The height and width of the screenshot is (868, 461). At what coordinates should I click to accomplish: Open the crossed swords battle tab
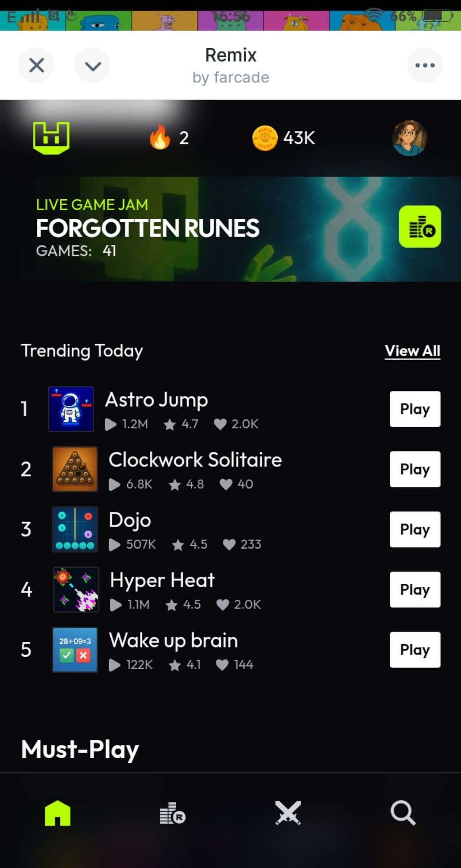288,813
